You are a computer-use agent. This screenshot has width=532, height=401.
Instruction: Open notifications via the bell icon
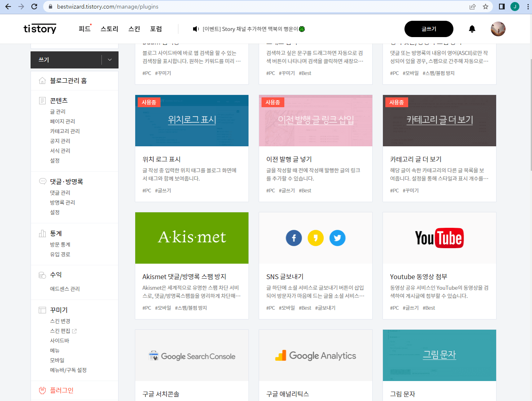472,29
